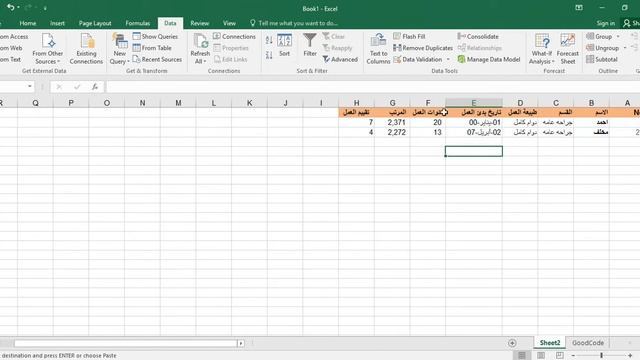640x360 pixels.
Task: Open the Insert tab
Action: 57,23
